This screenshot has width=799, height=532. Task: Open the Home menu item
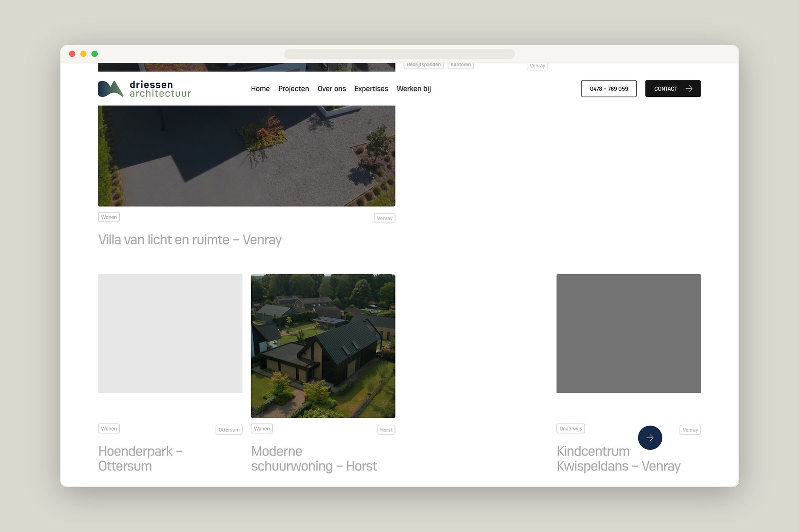click(260, 89)
